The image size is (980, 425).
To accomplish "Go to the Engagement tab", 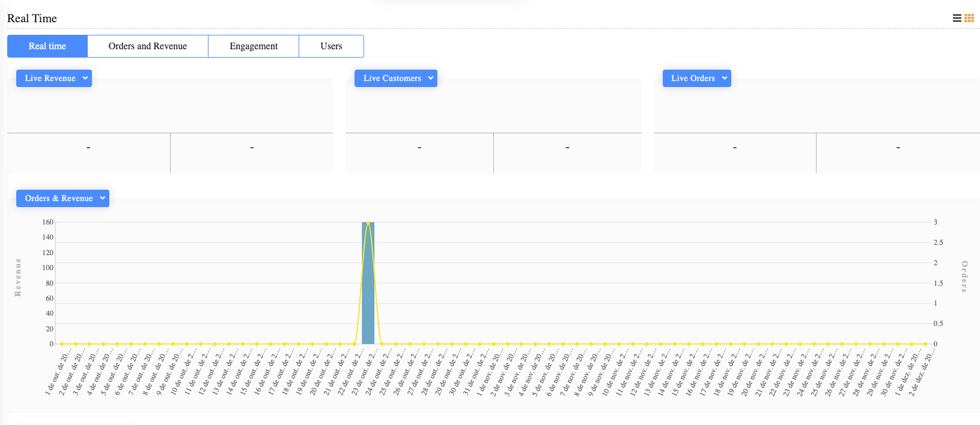I will [254, 46].
